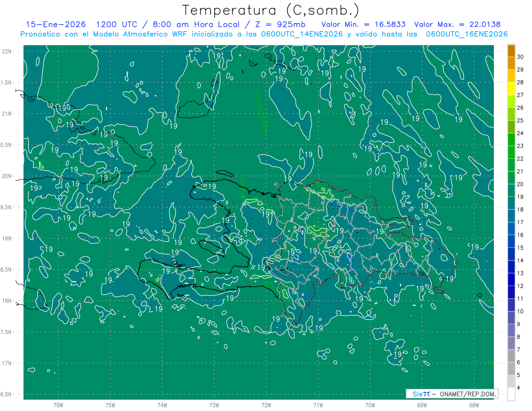Click the 19 label on the color scale
Screen dimensions: 532x411
click(x=520, y=197)
